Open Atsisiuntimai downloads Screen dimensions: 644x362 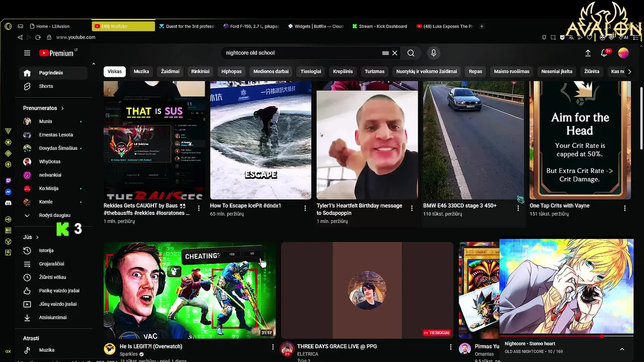tap(53, 318)
